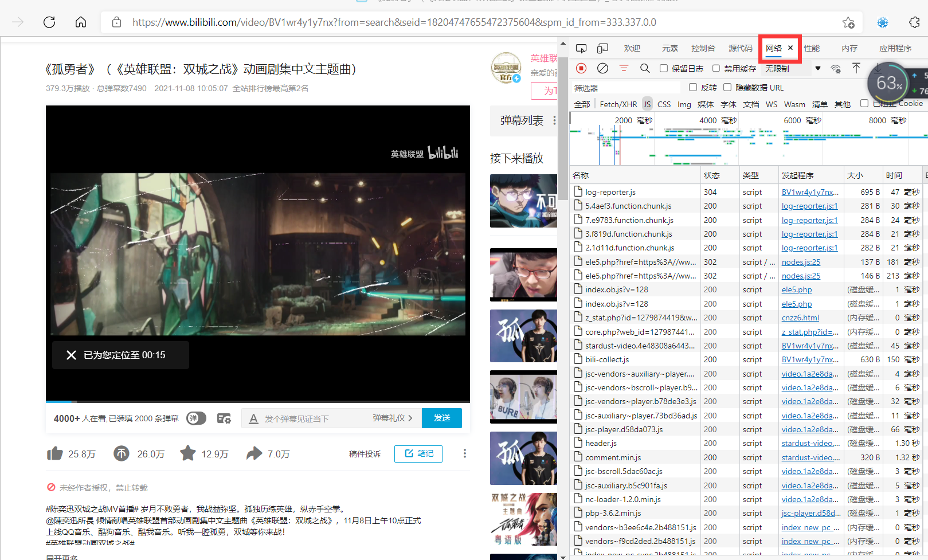Click 稿件投诉 report link
928x560 pixels.
point(365,454)
